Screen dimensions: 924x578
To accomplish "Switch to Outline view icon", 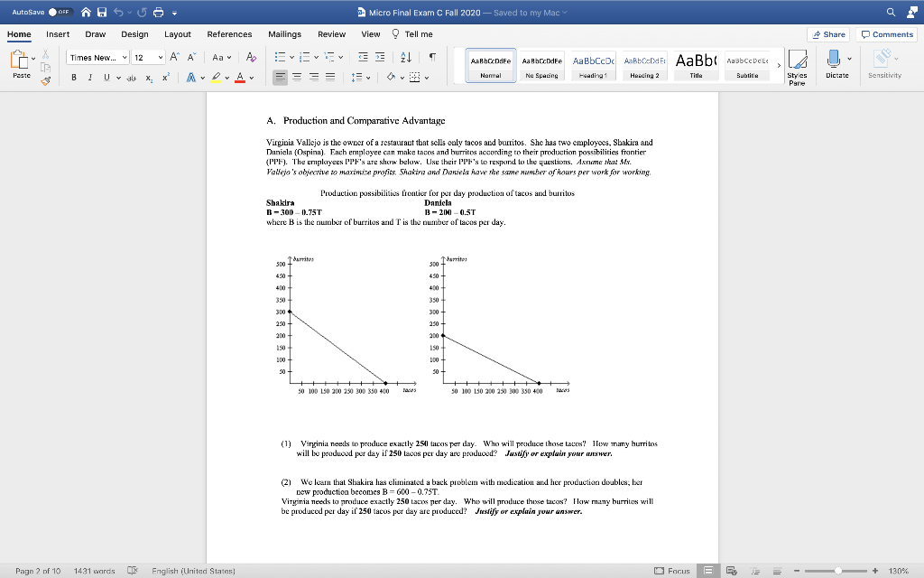I will [755, 571].
